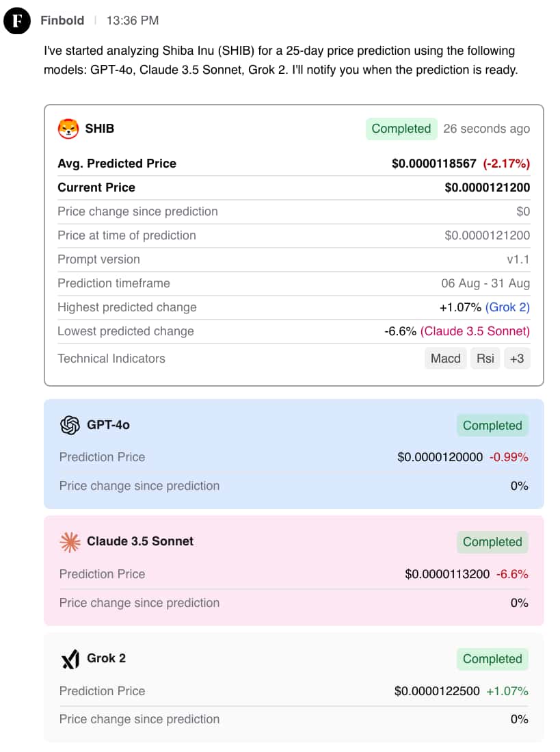560x752 pixels.
Task: Toggle the Completed badge on Grok 2 card
Action: 492,658
